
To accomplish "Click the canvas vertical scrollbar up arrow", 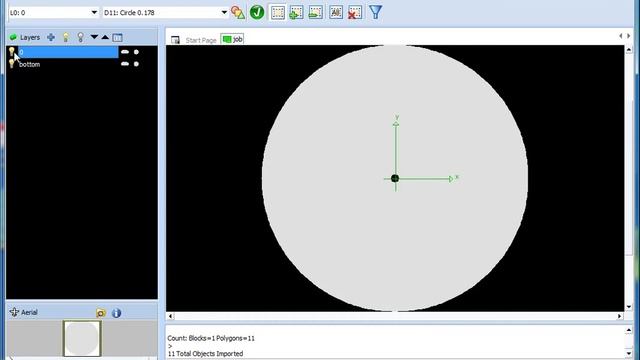I will pos(629,49).
